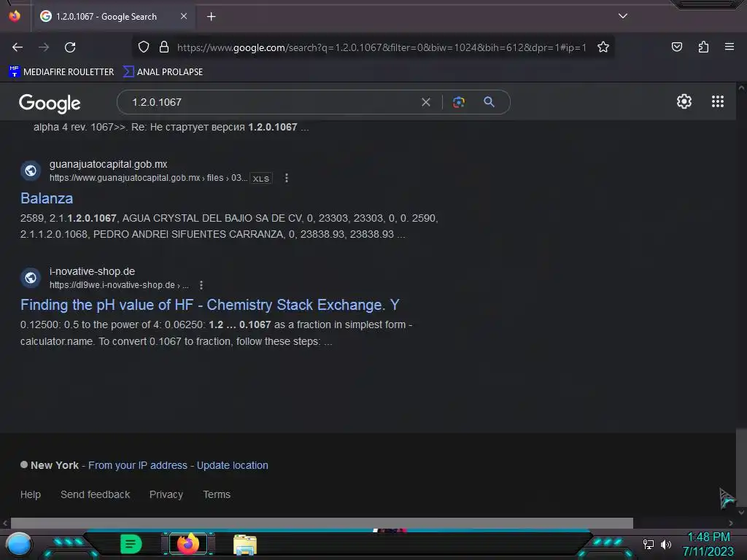Image resolution: width=747 pixels, height=560 pixels.
Task: Open the Google apps grid
Action: click(x=718, y=101)
